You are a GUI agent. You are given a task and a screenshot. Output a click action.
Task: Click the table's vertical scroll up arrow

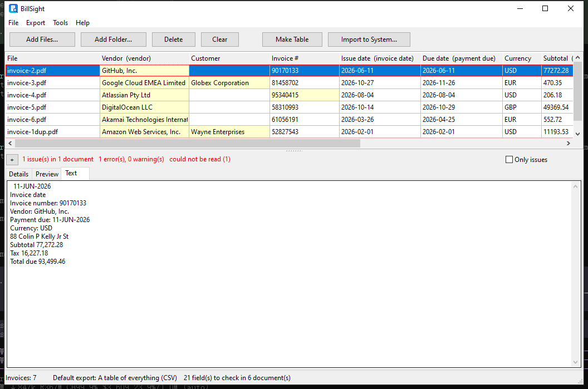577,57
